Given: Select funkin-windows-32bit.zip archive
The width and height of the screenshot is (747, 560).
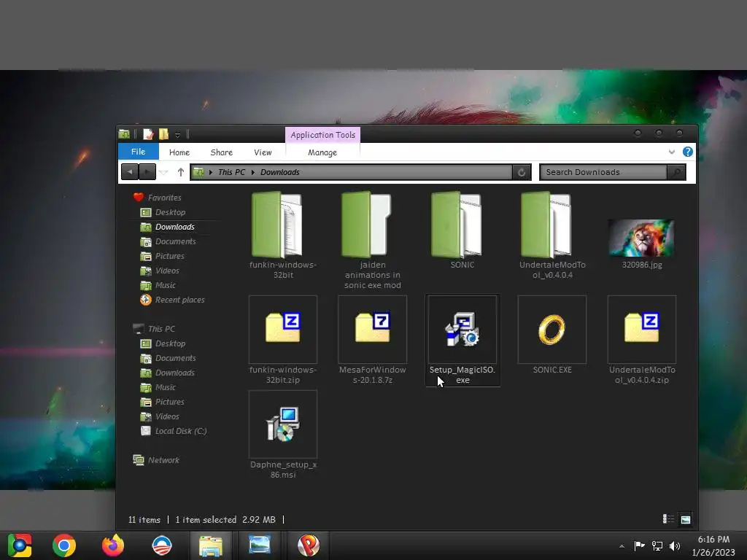Looking at the screenshot, I should pyautogui.click(x=282, y=340).
